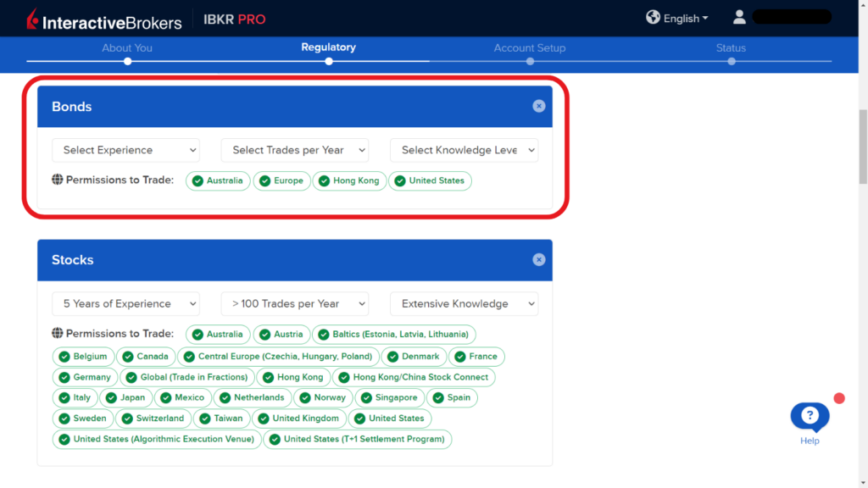Open the English language selector
The image size is (868, 488).
(685, 19)
